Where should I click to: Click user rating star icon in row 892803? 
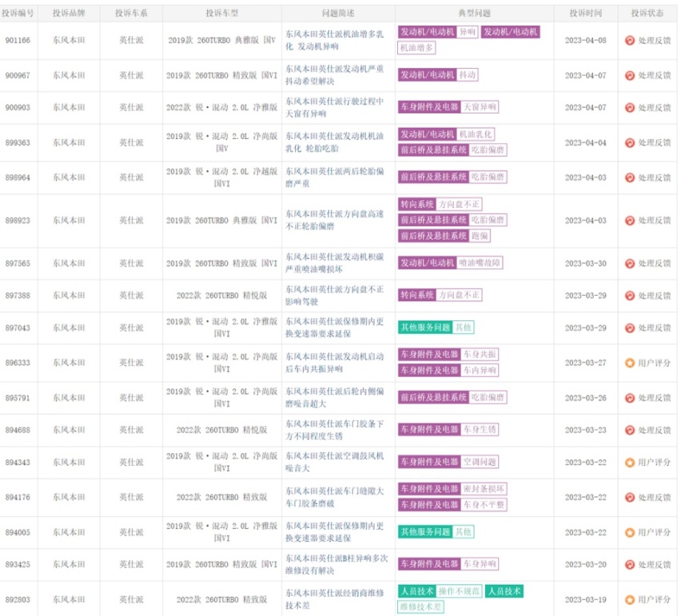click(x=629, y=599)
